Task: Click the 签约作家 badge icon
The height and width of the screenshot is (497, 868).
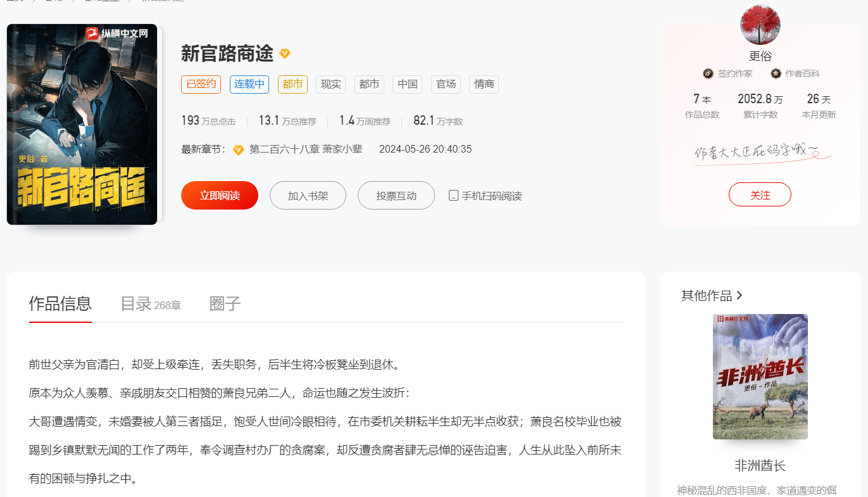Action: point(708,73)
